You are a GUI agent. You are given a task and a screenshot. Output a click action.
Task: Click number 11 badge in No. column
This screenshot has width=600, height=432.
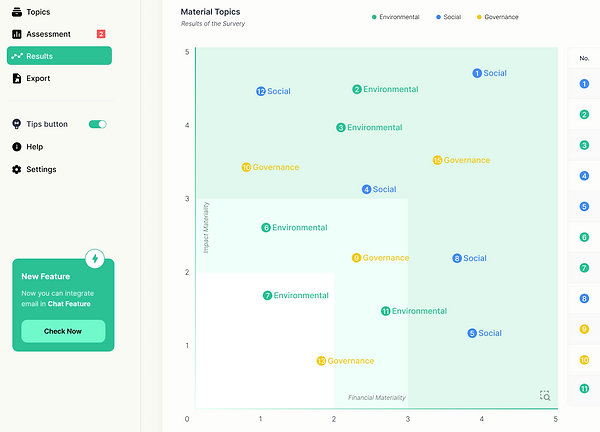(584, 389)
